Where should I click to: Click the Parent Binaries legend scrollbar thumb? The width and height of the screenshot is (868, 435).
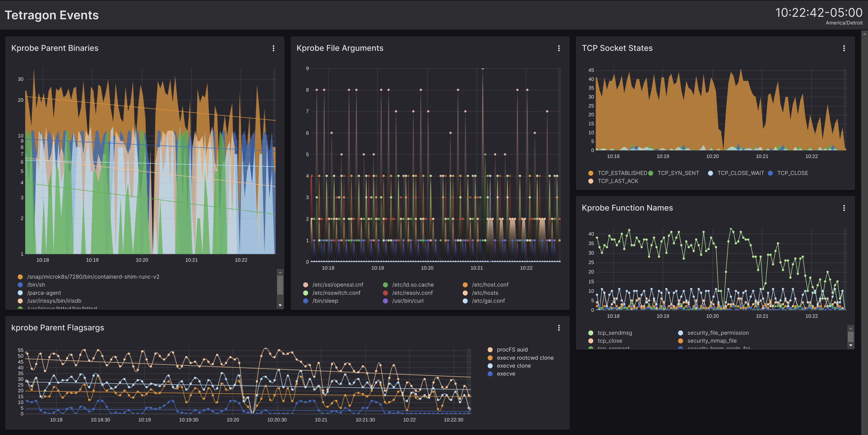click(280, 285)
